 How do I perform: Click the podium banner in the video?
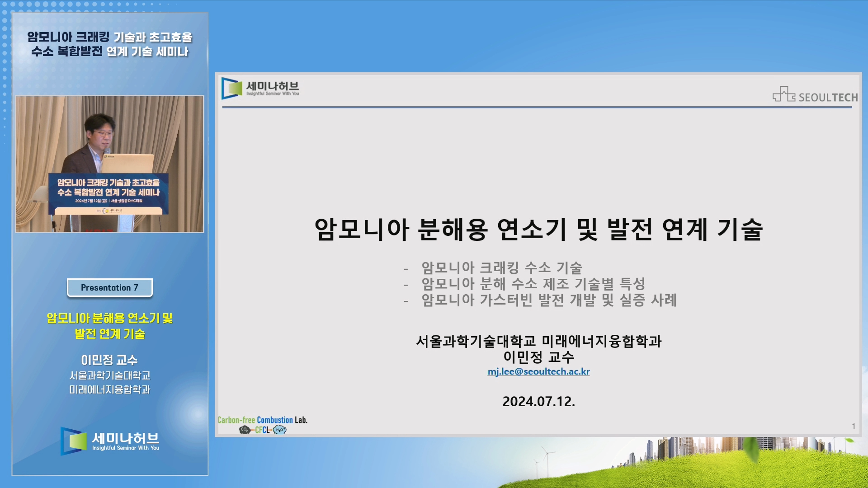(x=108, y=193)
